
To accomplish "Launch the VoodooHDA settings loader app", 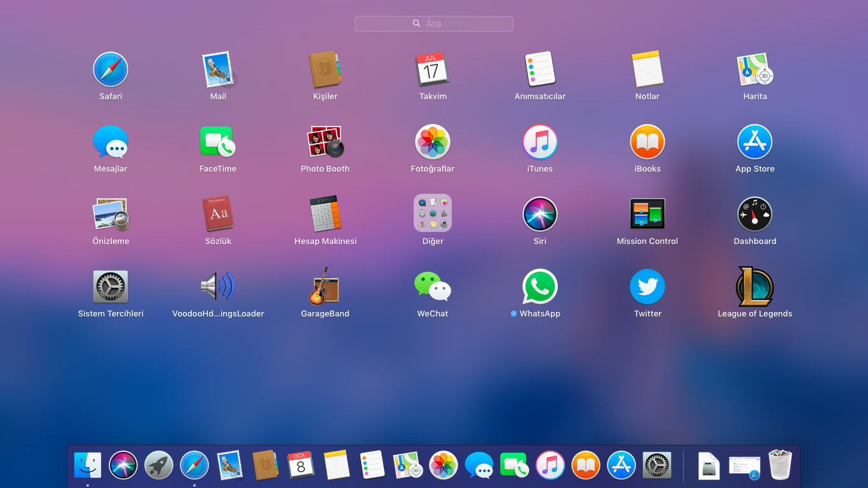I will (x=218, y=287).
